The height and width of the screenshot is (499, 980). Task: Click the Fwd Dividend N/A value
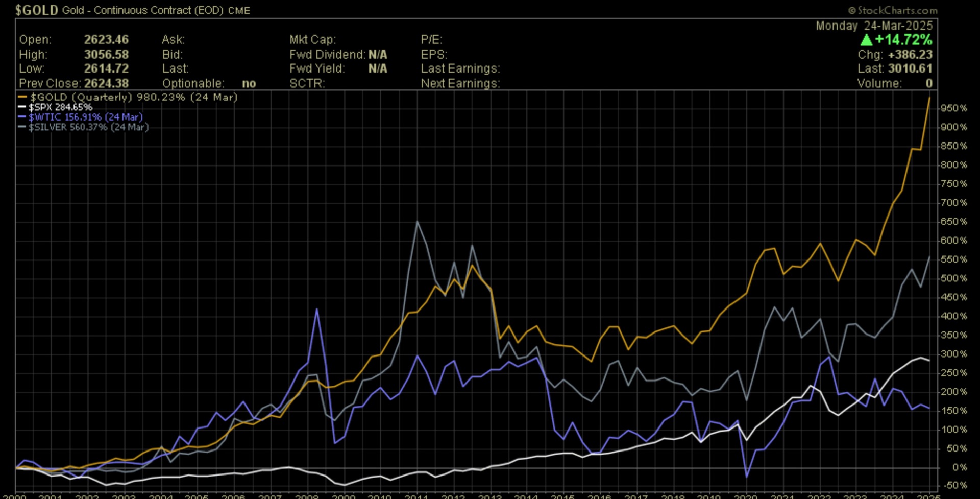(378, 54)
